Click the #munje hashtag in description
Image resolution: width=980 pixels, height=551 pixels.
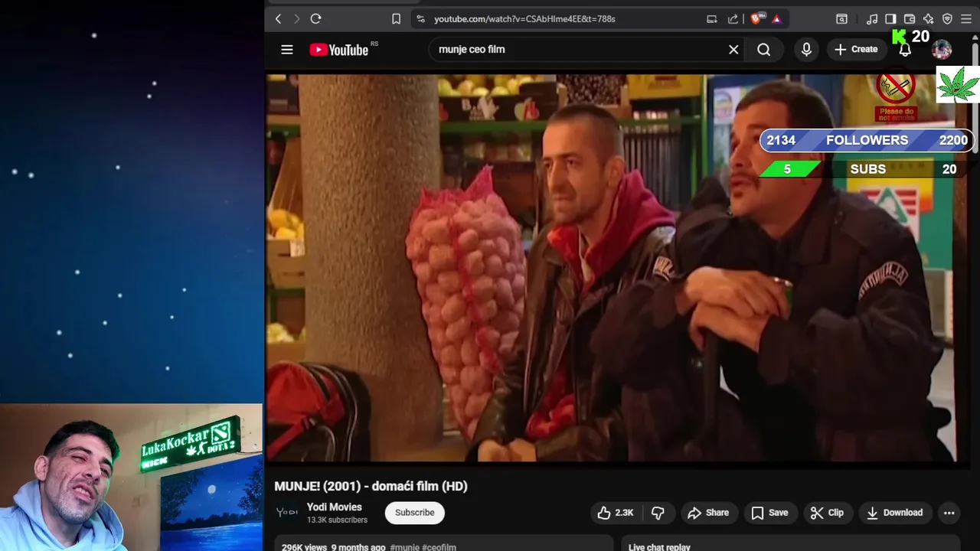click(404, 547)
